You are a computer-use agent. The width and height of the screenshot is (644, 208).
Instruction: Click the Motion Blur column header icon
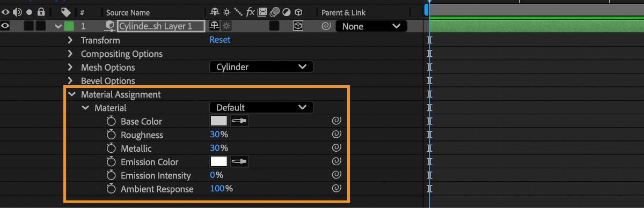point(275,12)
